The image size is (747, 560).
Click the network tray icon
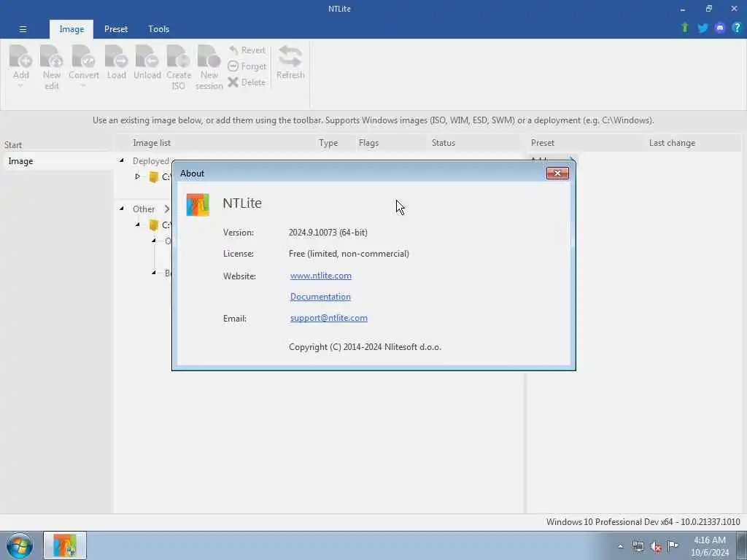pos(638,546)
